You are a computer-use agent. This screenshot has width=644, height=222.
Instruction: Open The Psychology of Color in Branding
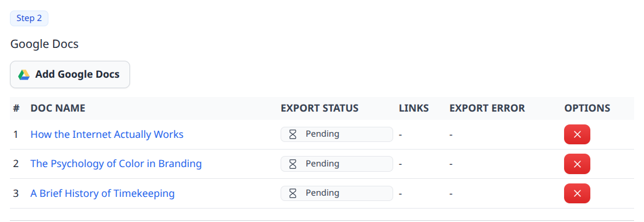pyautogui.click(x=116, y=164)
